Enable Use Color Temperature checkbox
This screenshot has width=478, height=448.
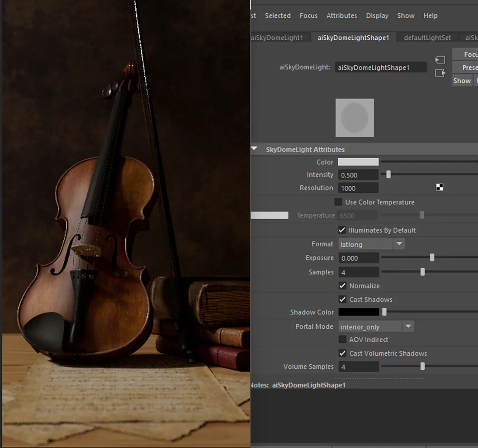click(x=338, y=202)
